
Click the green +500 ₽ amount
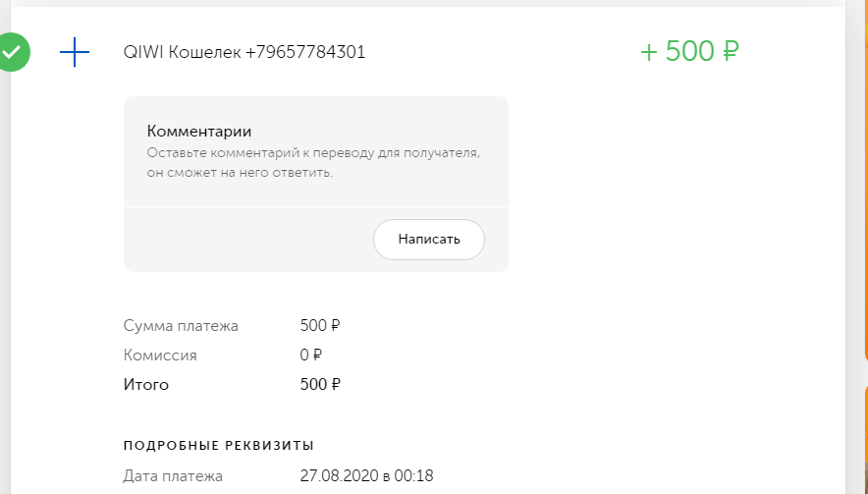pos(688,52)
